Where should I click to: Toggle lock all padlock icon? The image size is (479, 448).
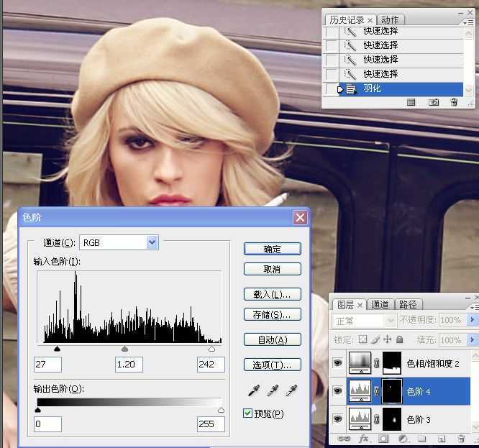pos(400,339)
